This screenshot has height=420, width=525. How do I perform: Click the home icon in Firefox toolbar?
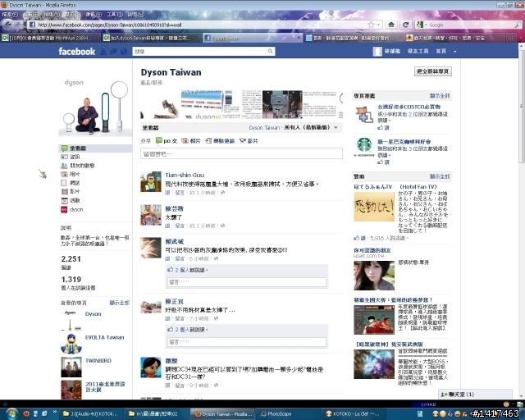point(391,25)
